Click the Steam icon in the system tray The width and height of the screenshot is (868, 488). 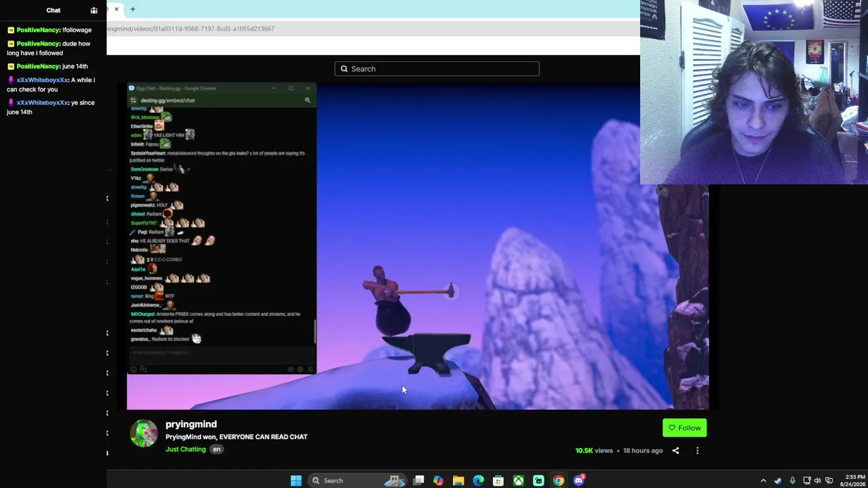tap(778, 481)
